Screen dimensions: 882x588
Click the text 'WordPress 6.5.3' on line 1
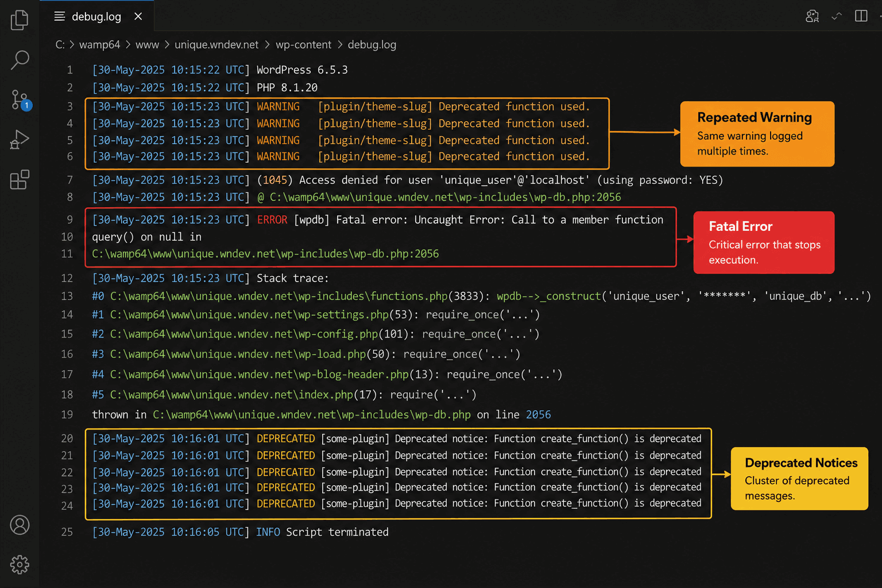[302, 69]
